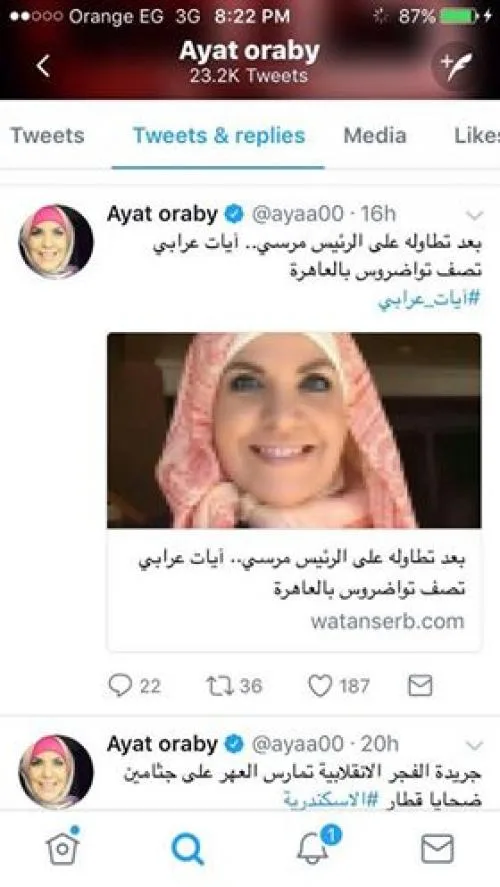This screenshot has width=500, height=887.
Task: Switch to the Tweets tab
Action: click(x=48, y=136)
